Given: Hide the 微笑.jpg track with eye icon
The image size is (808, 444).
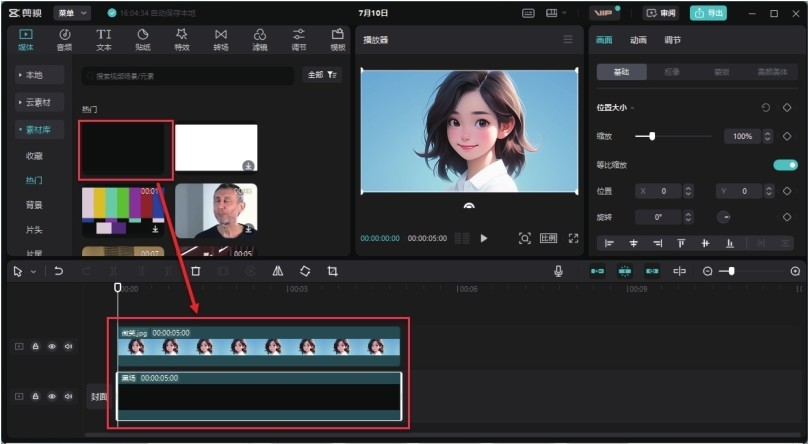Looking at the screenshot, I should [x=52, y=347].
